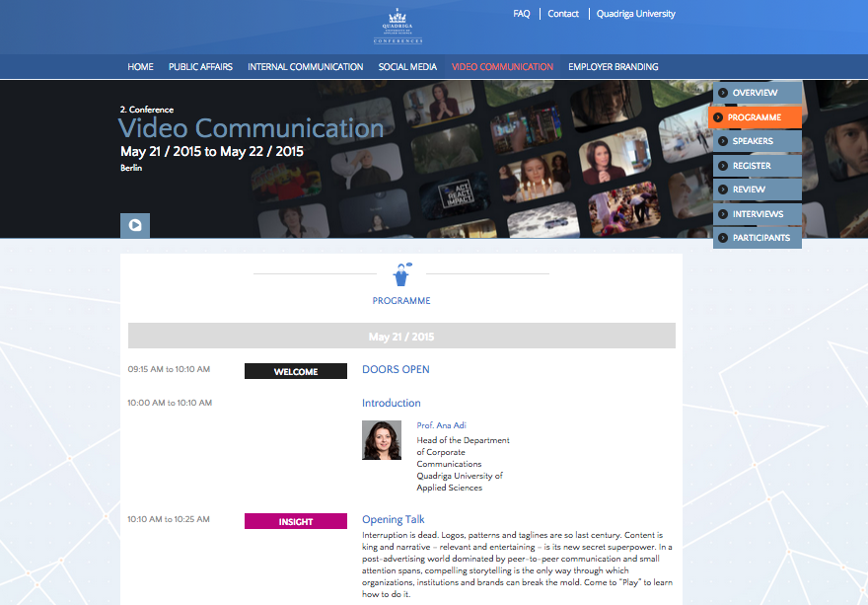Click the arrow icon beside Participants
This screenshot has height=605, width=868.
click(x=723, y=238)
